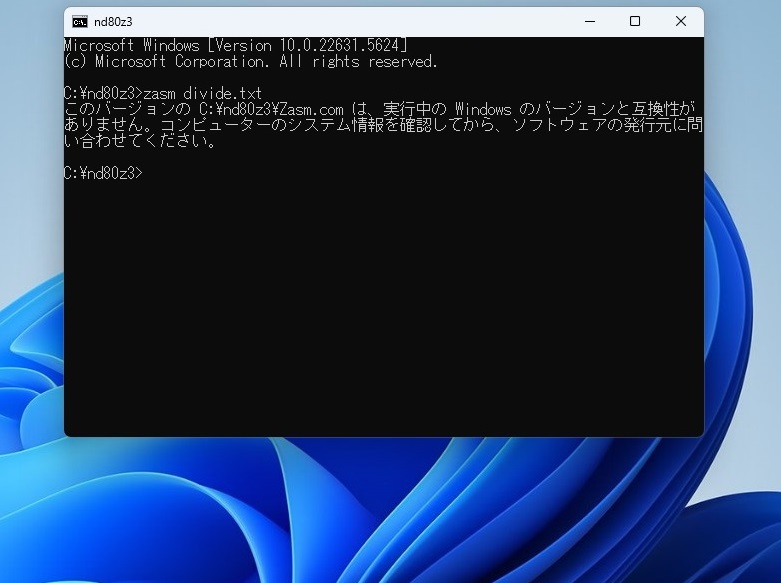Click the '(c) Microsoft Corporation. All rights reserved.' line
The width and height of the screenshot is (781, 583).
coord(251,61)
